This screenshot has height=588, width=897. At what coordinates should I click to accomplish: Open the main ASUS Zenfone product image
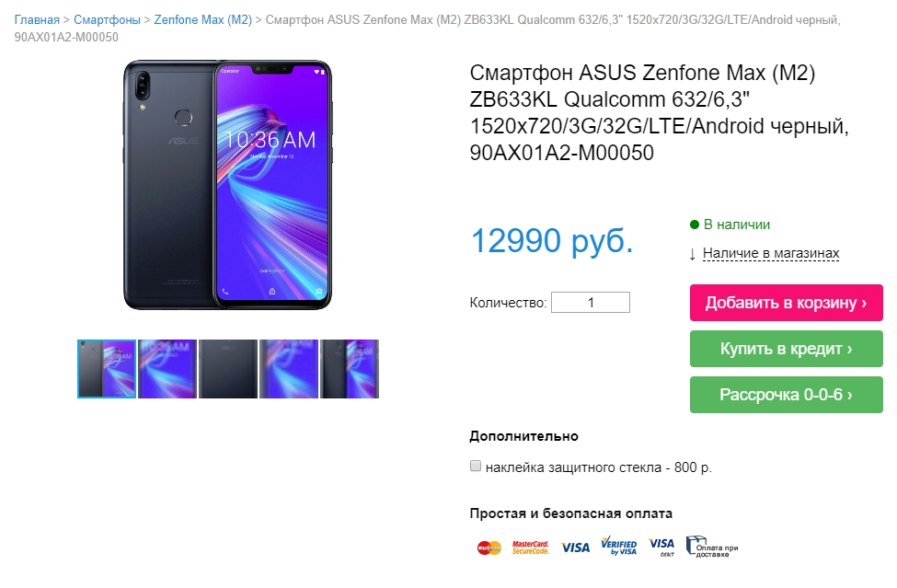point(227,185)
